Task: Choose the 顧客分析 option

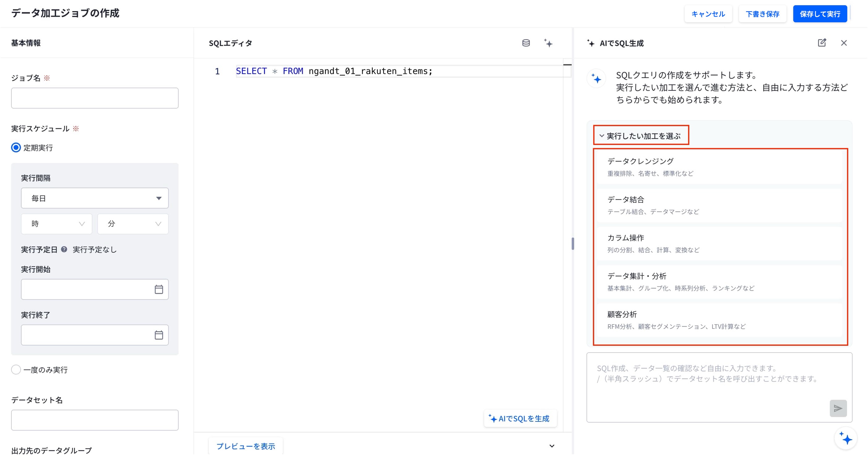Action: (719, 320)
